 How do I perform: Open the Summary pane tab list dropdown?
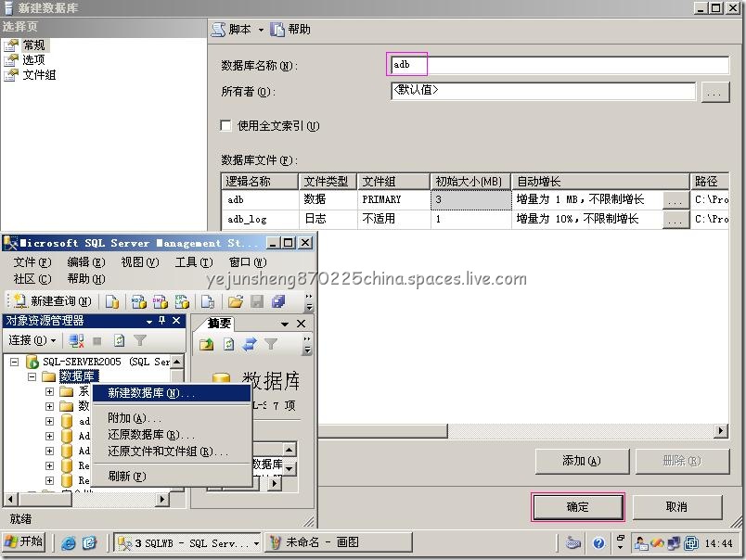pos(285,325)
